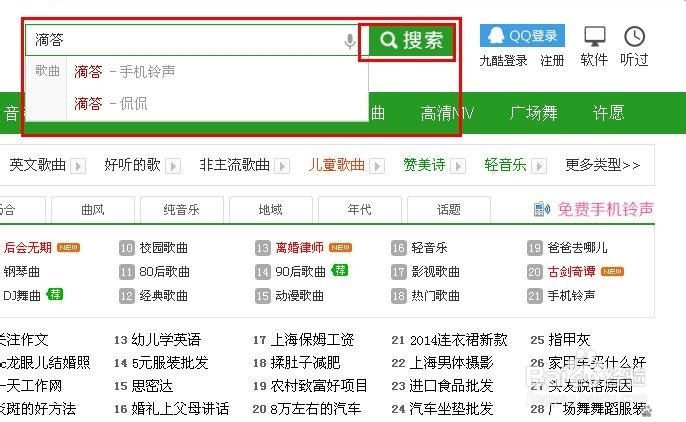Open item 15 动漫歌曲
Image resolution: width=686 pixels, height=422 pixels.
point(300,296)
